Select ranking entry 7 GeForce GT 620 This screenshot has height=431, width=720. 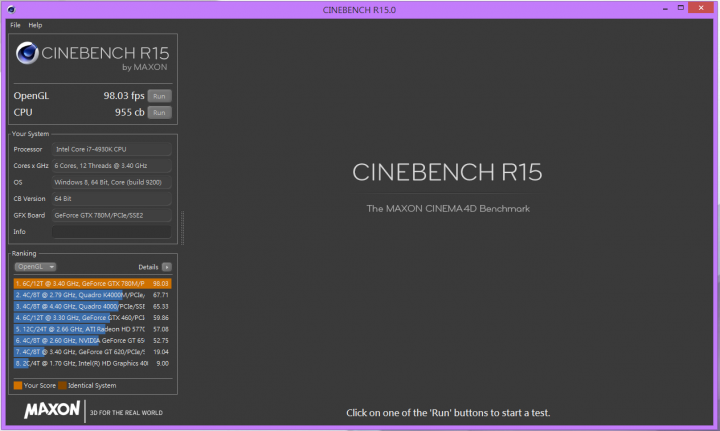click(92, 352)
